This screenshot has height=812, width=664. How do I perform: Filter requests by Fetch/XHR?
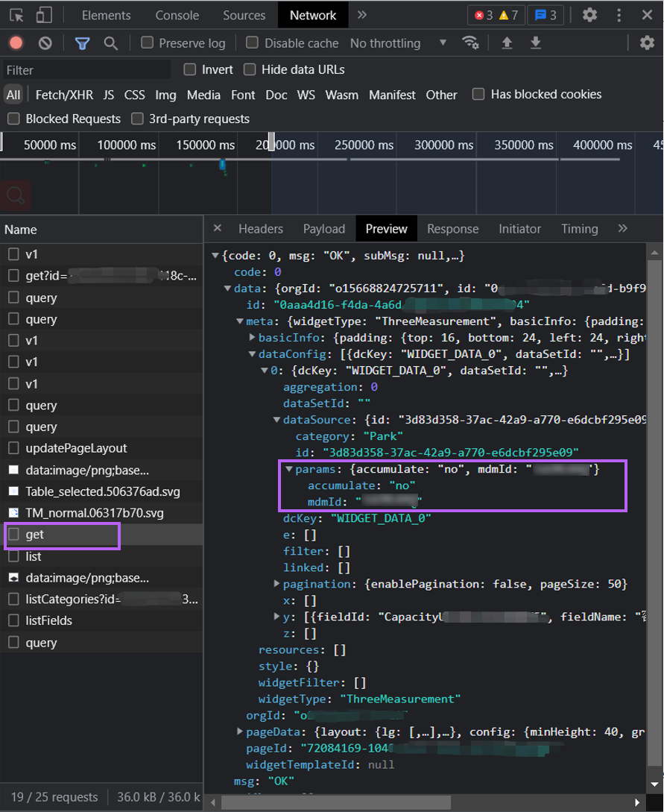(x=64, y=95)
